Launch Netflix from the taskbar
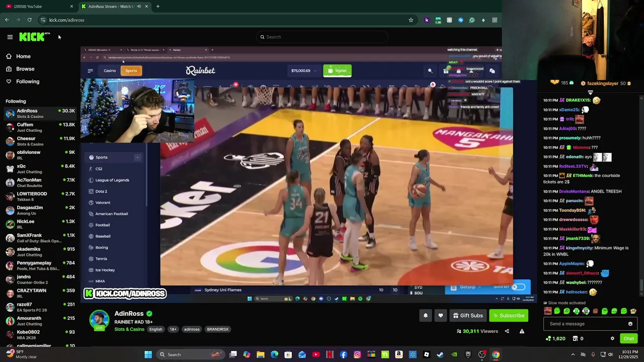The image size is (644, 362). 330,354
